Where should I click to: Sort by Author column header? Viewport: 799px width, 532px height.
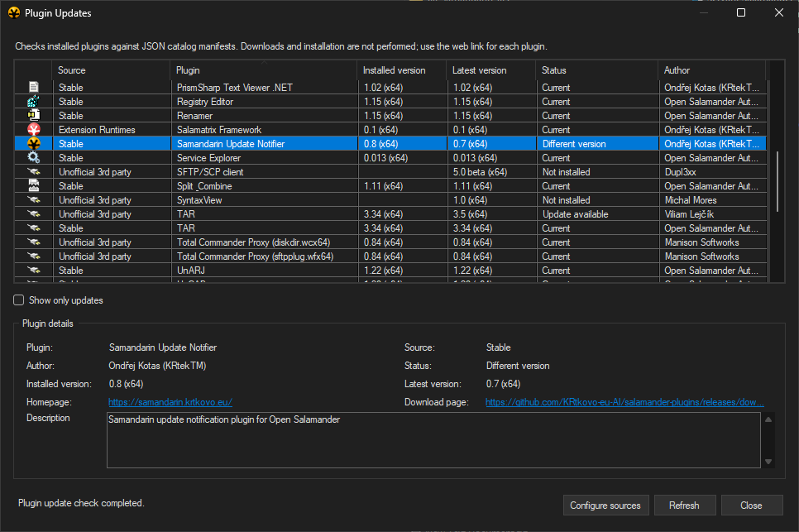click(712, 70)
